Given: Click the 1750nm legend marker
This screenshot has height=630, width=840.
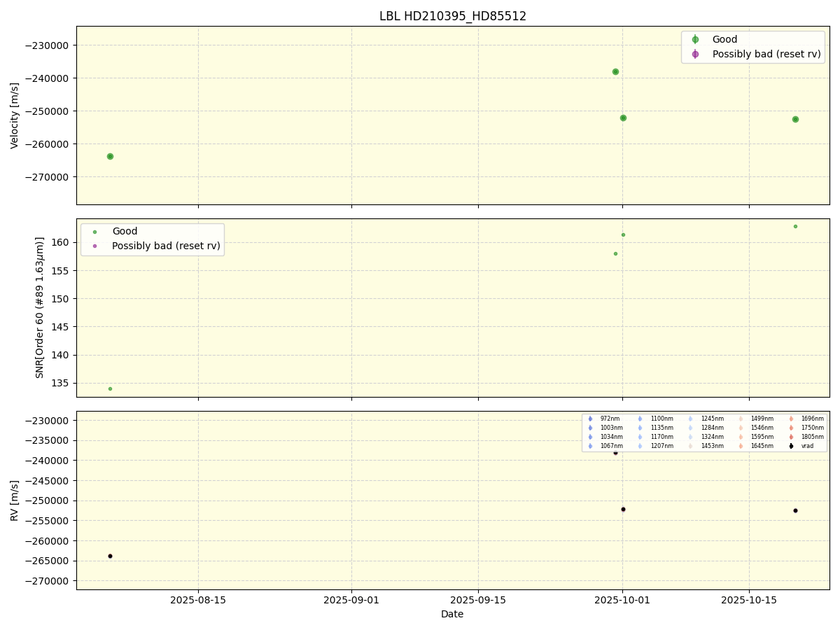Looking at the screenshot, I should coord(791,428).
